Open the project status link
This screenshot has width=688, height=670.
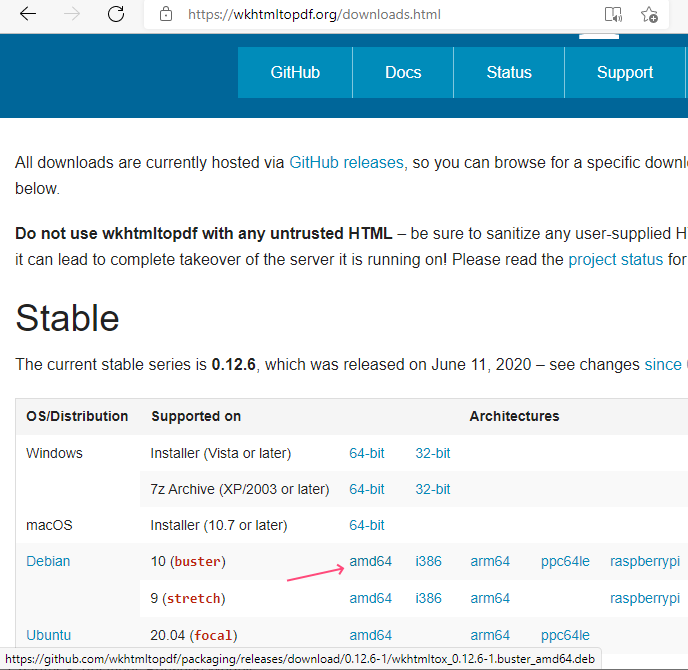616,260
